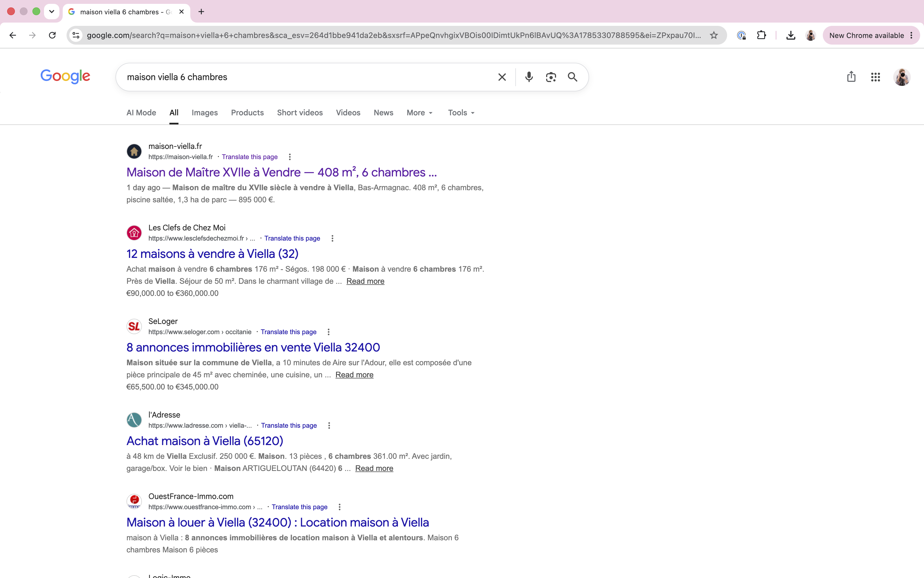Viewport: 924px width, 578px height.
Task: Open Maison à louer à Viella (32400) link
Action: [277, 523]
